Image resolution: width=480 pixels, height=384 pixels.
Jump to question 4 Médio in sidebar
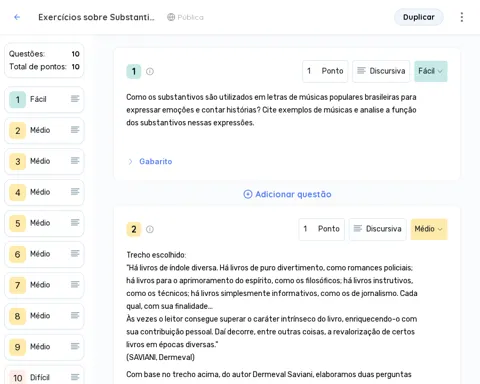coord(44,192)
